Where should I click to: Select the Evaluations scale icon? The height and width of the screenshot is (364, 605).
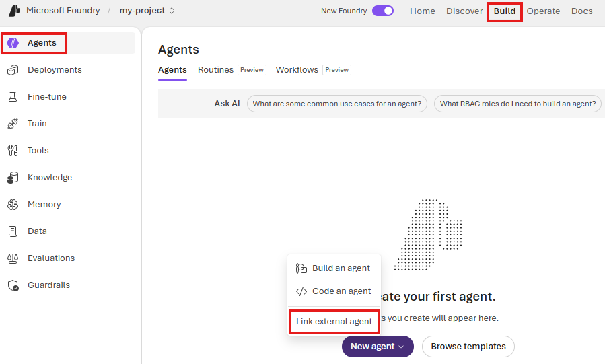(x=13, y=258)
